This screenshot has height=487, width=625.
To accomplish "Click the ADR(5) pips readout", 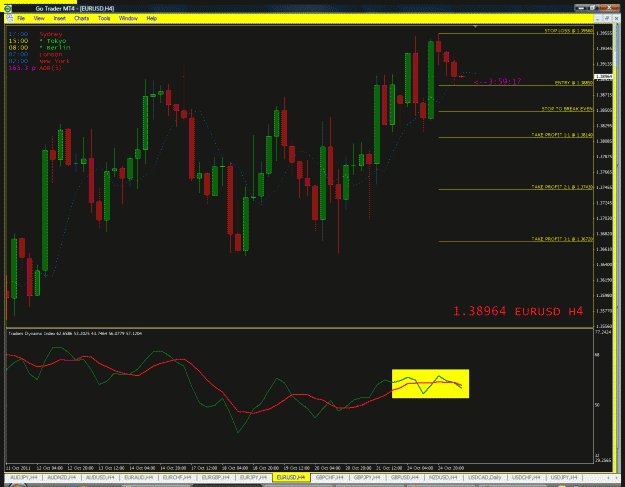I will (35, 68).
